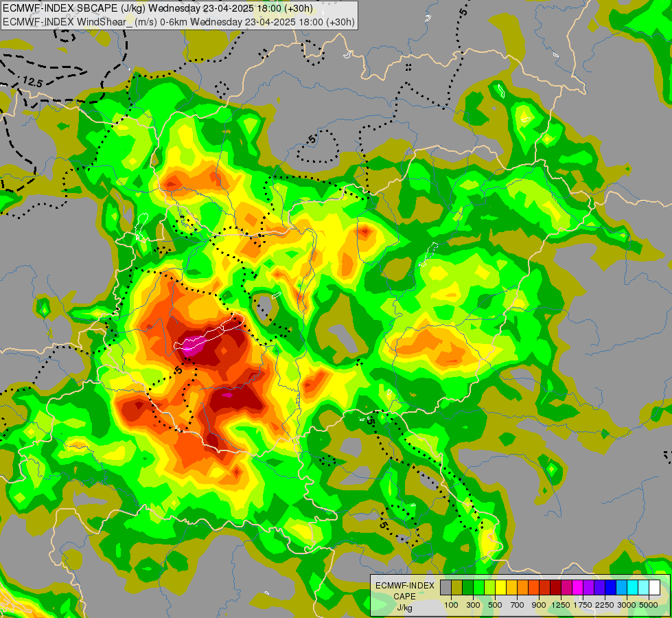Viewport: 672px width, 618px height.
Task: Select the purple legend swatch
Action: (589, 587)
